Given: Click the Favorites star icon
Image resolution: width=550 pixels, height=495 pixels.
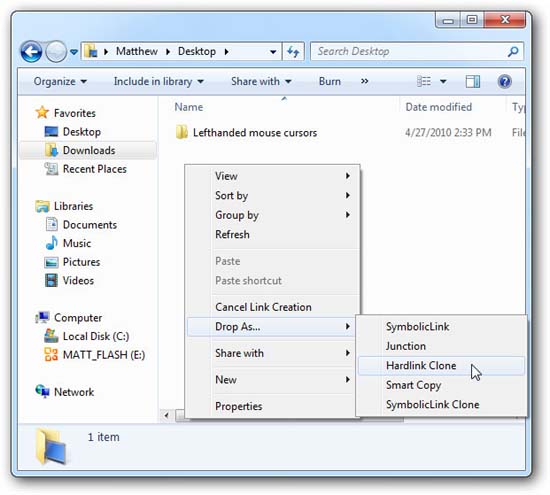Looking at the screenshot, I should click(42, 112).
